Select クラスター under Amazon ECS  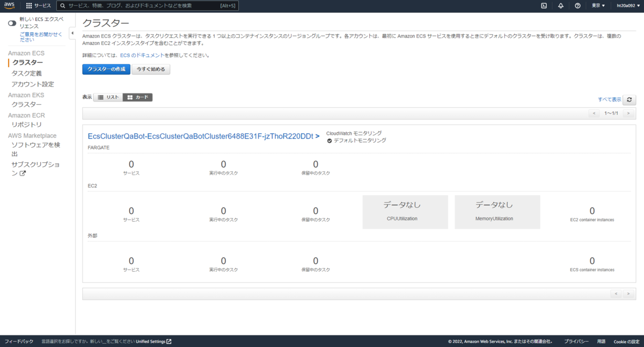click(27, 63)
